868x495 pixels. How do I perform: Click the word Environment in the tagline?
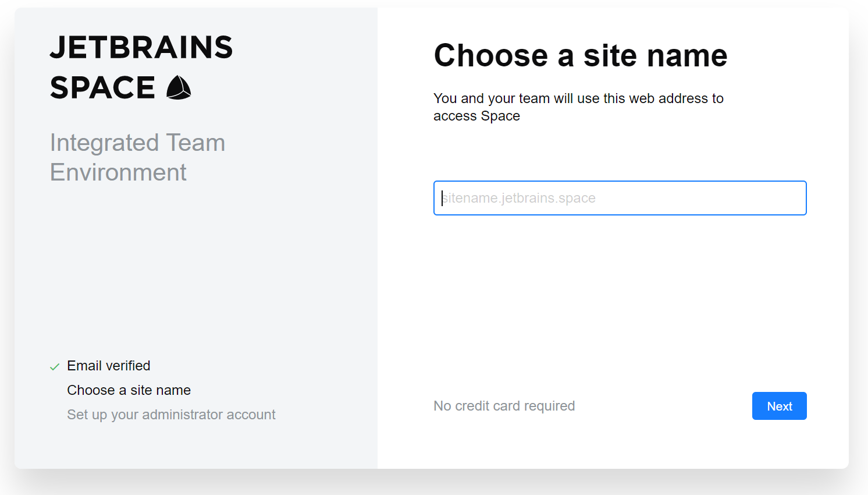pyautogui.click(x=118, y=172)
